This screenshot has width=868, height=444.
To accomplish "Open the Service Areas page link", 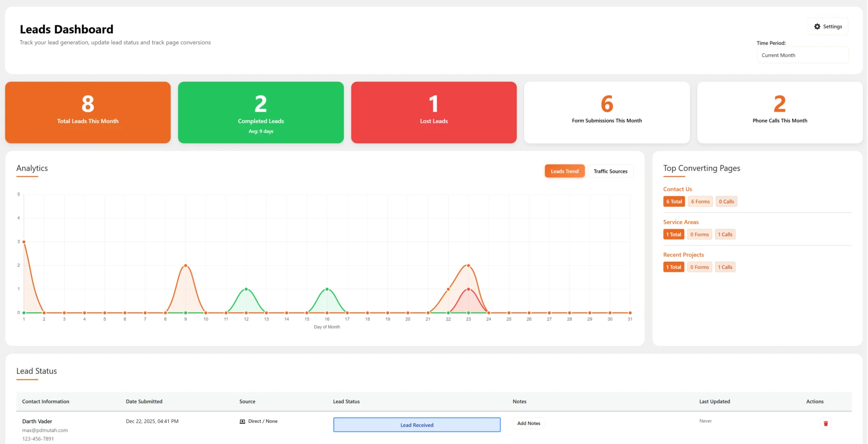I will (x=680, y=222).
